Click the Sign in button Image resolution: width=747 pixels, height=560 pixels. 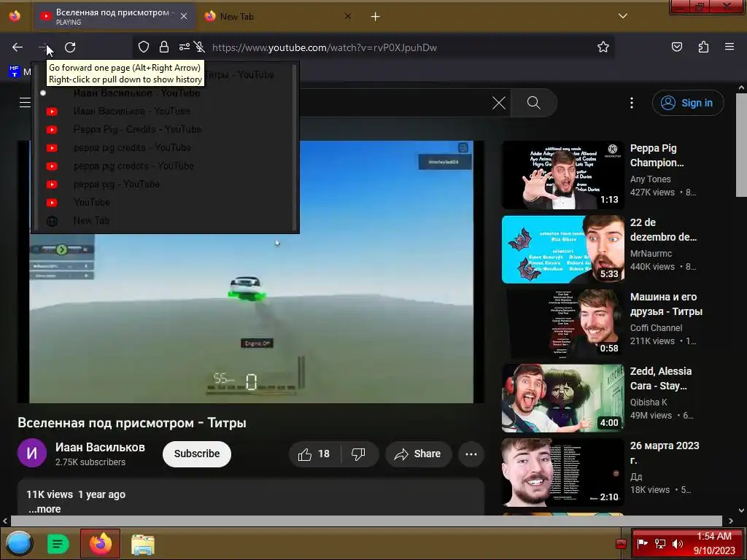coord(688,103)
